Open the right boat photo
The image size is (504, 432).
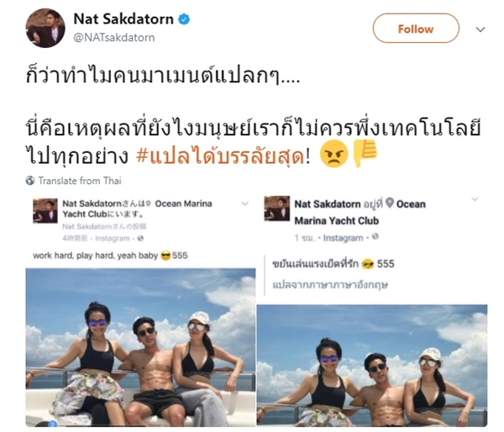click(x=372, y=366)
